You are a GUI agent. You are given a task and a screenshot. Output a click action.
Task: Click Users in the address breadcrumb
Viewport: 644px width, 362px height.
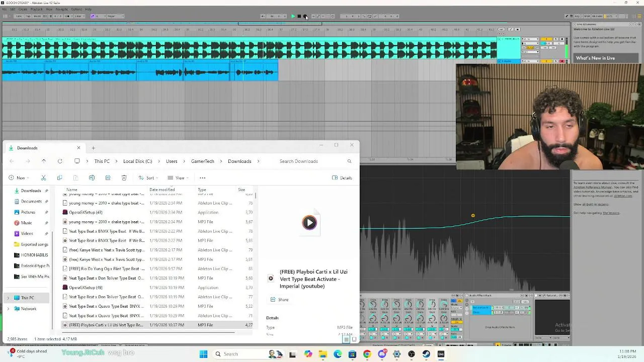pyautogui.click(x=172, y=161)
